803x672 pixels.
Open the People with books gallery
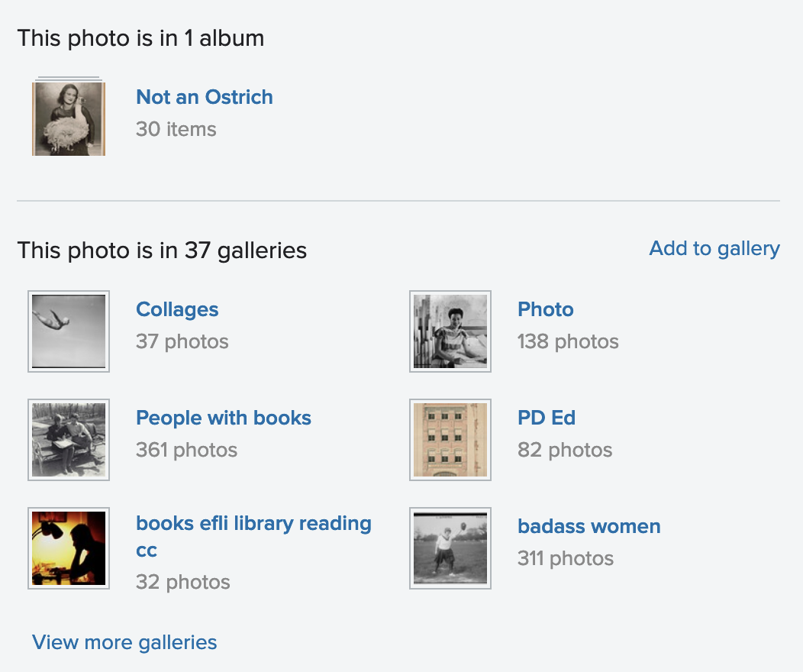pyautogui.click(x=223, y=418)
